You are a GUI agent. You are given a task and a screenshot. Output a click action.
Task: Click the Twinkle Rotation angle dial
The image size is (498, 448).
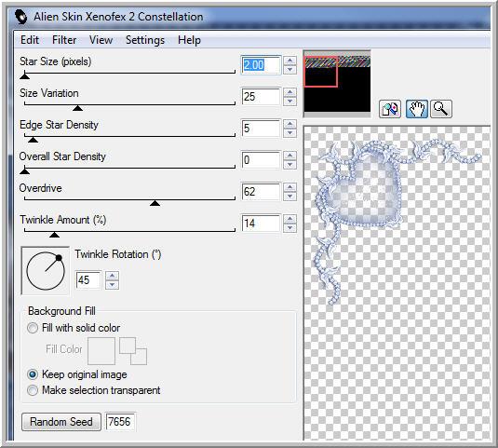point(46,271)
